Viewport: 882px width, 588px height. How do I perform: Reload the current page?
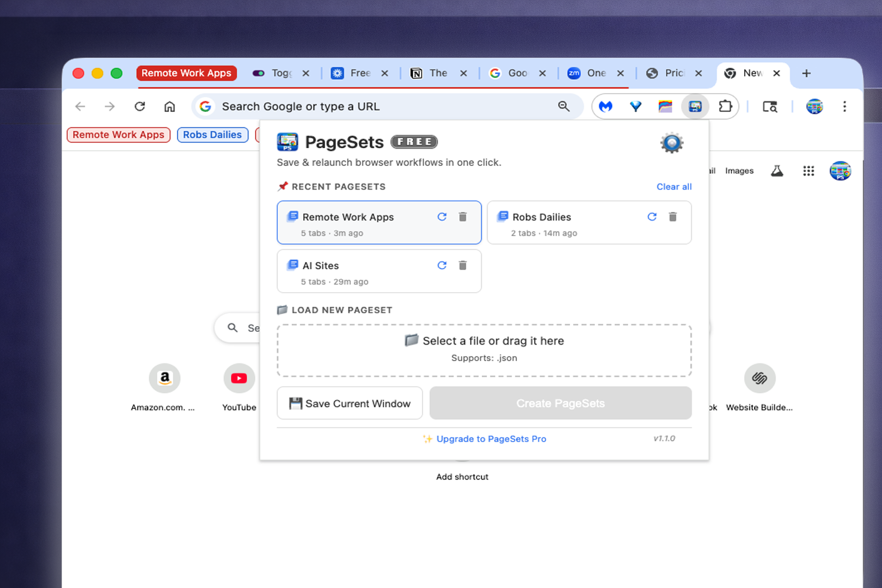coord(140,106)
